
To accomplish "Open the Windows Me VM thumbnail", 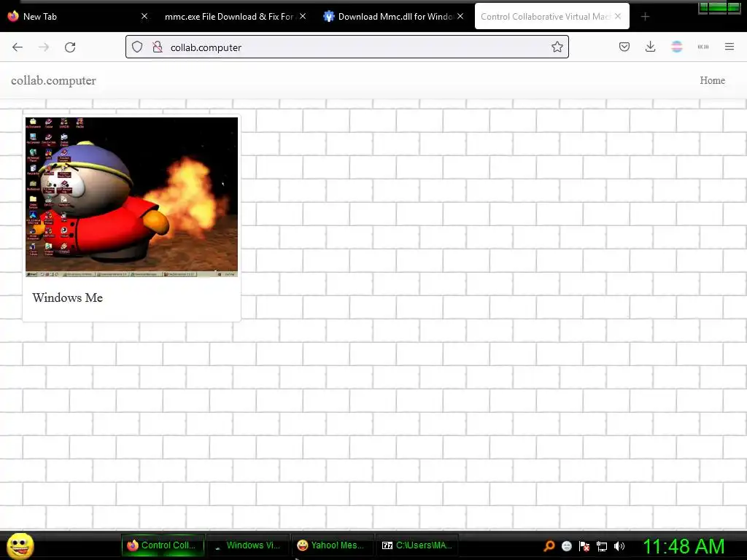I will tap(131, 197).
